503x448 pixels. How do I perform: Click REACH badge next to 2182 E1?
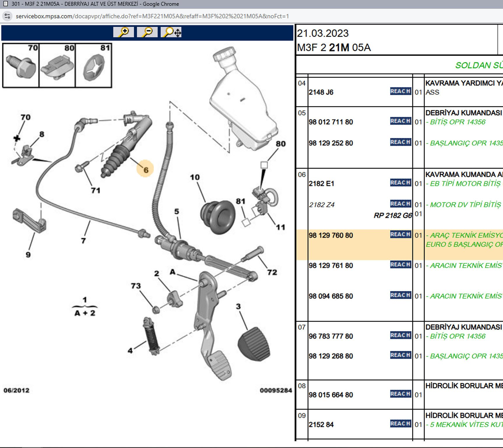pyautogui.click(x=400, y=183)
